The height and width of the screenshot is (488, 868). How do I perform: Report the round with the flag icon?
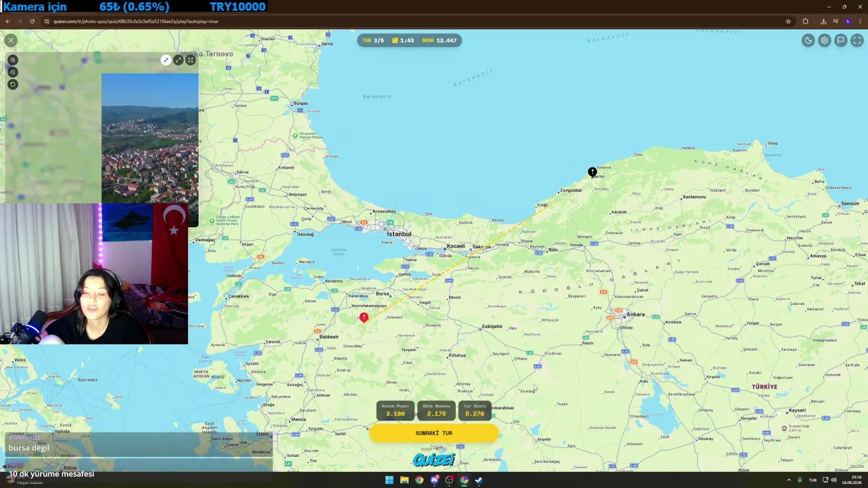coord(841,41)
